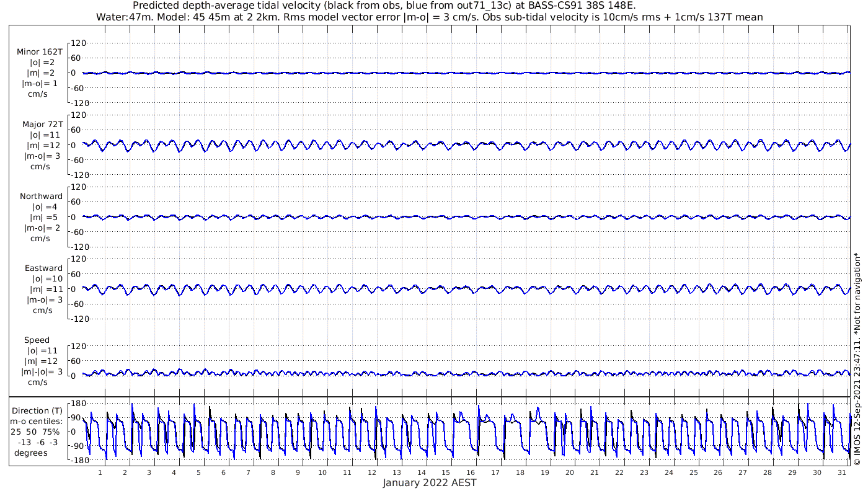
Task: Click the "Northward" panel label
Action: 41,197
